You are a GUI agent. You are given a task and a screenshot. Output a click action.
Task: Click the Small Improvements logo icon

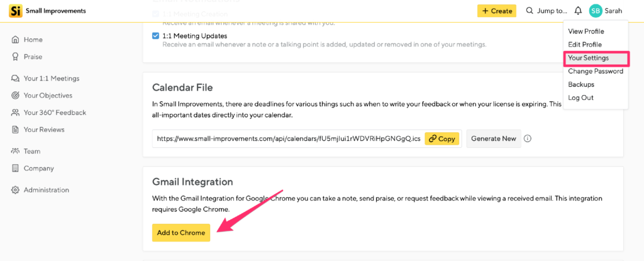pos(15,11)
